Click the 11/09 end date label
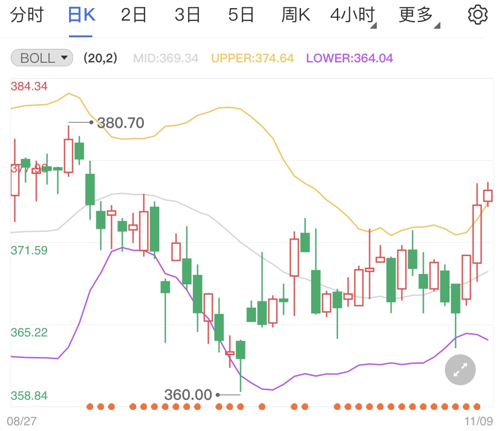 pyautogui.click(x=478, y=421)
